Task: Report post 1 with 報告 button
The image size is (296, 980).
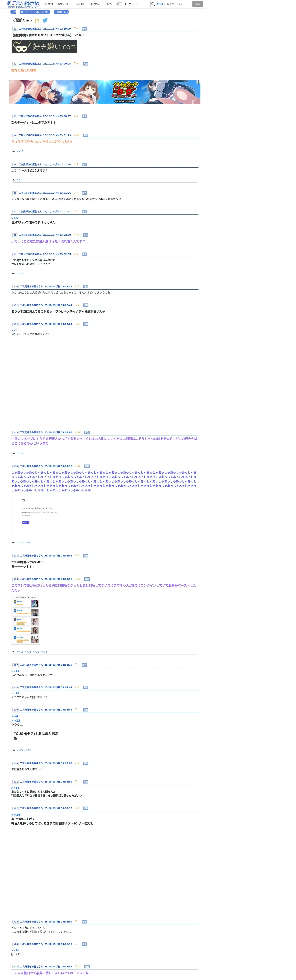Action: click(84, 29)
